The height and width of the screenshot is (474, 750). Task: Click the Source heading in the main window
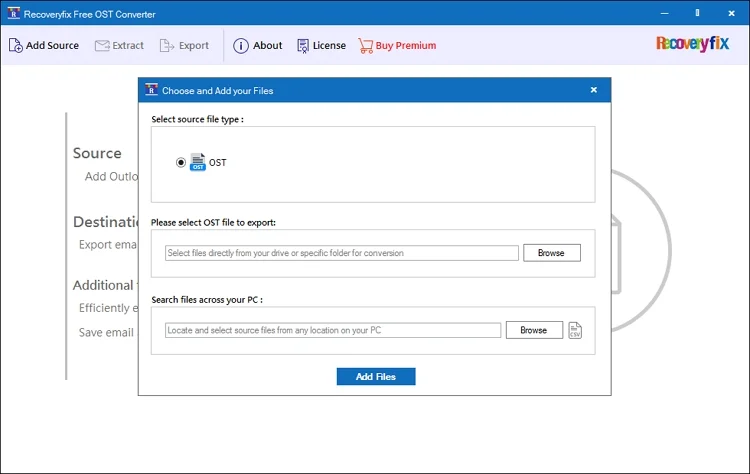coord(97,153)
